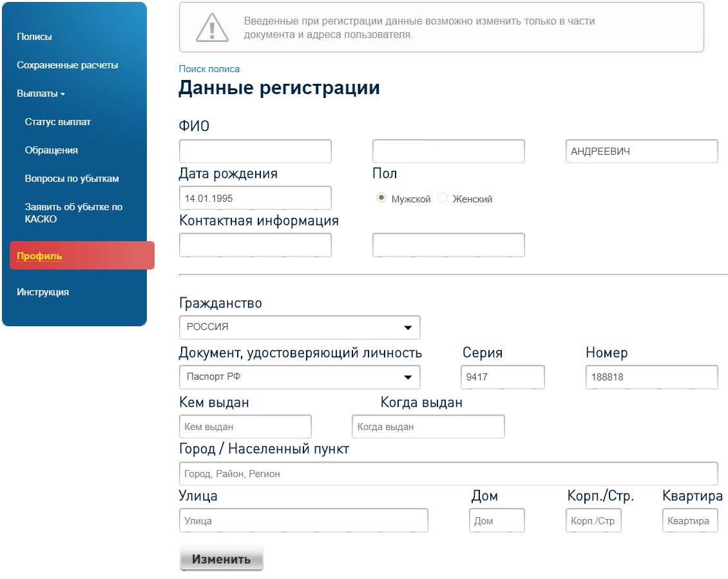Viewport: 728px width, 579px height.
Task: Open Вопросы по убыткам
Action: pyautogui.click(x=72, y=179)
